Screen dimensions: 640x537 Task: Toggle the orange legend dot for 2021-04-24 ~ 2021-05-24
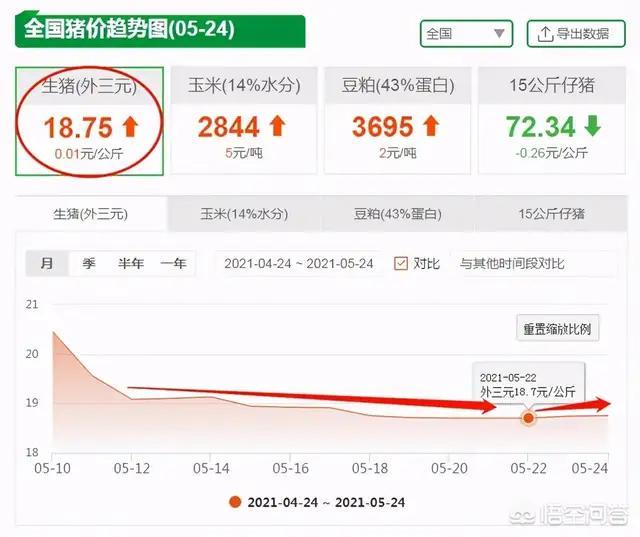[x=235, y=502]
